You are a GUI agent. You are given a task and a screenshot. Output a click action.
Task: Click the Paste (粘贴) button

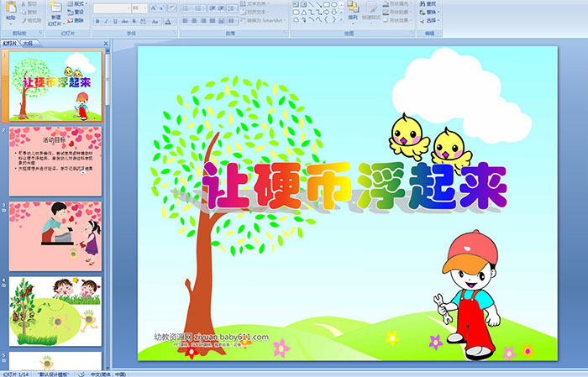pyautogui.click(x=11, y=13)
